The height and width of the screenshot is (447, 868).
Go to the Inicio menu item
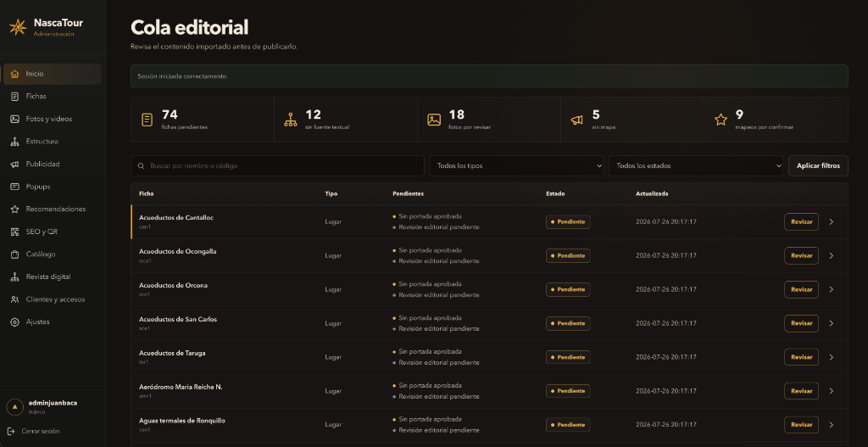tap(53, 75)
